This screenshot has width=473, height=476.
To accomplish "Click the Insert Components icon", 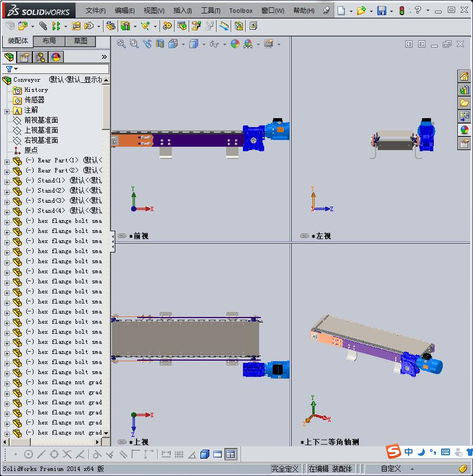I will 23,26.
